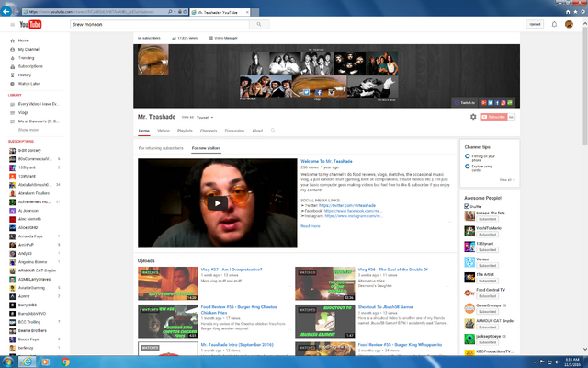Click Google+ icon on banner corner
588x368 pixels.
point(484,102)
